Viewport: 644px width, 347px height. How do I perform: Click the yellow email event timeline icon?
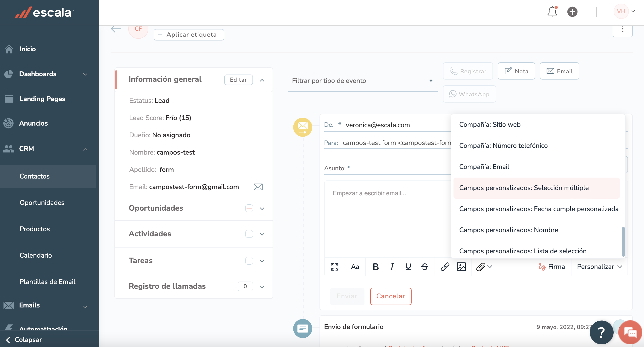click(302, 127)
